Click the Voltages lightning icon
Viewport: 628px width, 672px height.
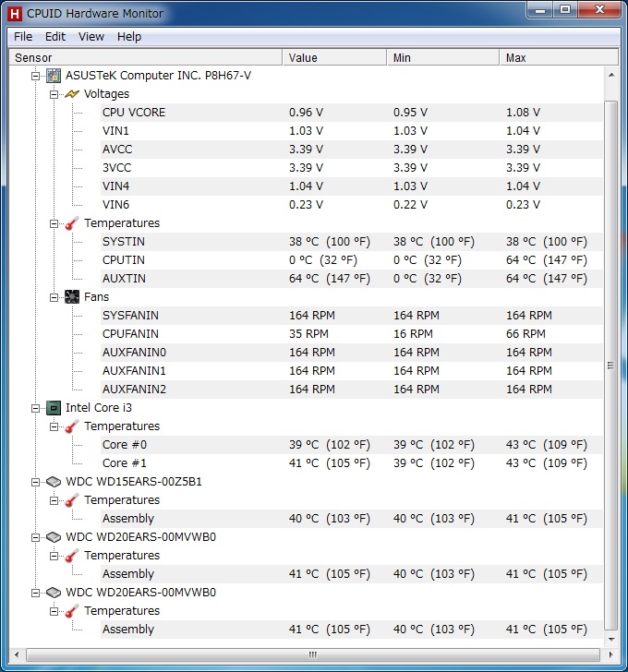click(x=72, y=94)
